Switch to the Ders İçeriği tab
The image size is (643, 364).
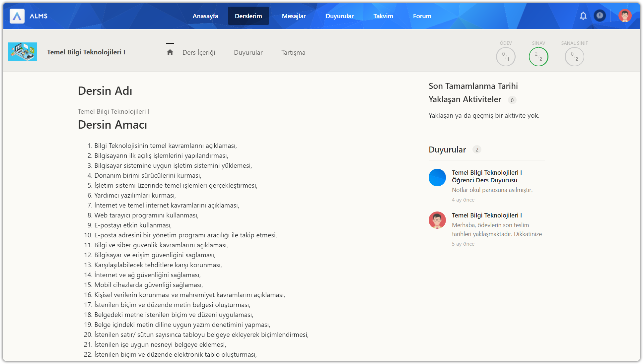pos(199,52)
